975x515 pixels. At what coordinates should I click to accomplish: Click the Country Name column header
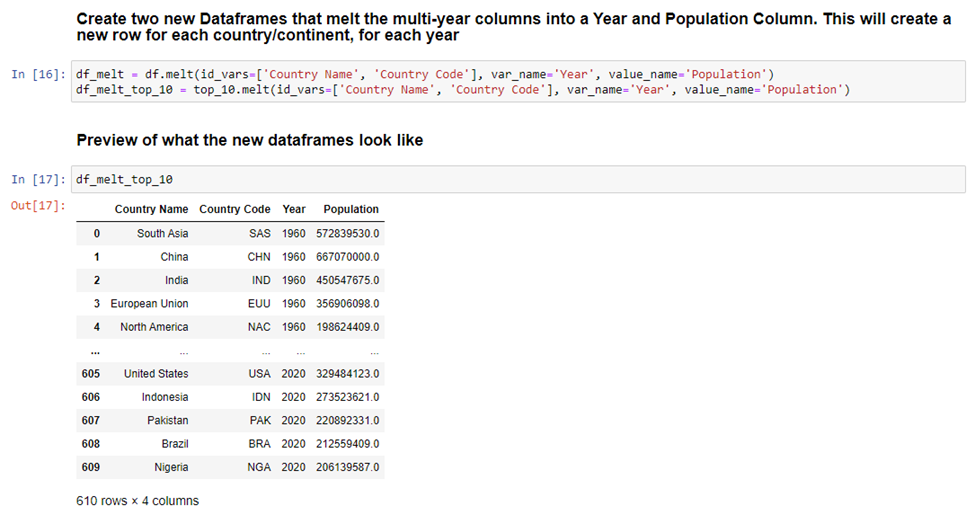(x=151, y=209)
